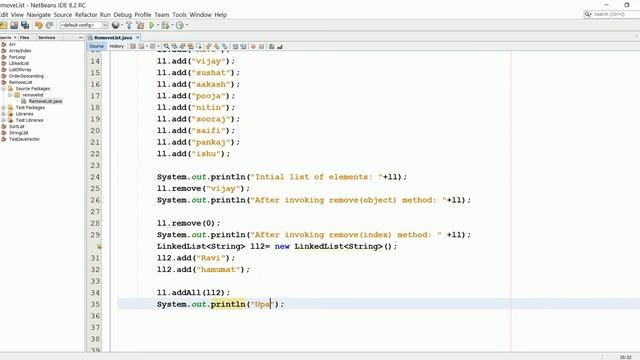
Task: Open the Run Project dropdown arrow
Action: click(158, 25)
